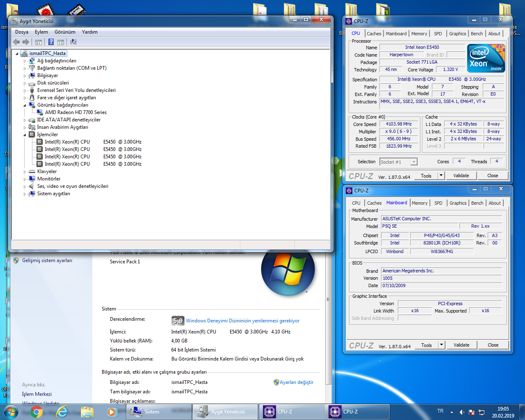
Task: Open Help via the blue question mark icon
Action: pyautogui.click(x=51, y=42)
